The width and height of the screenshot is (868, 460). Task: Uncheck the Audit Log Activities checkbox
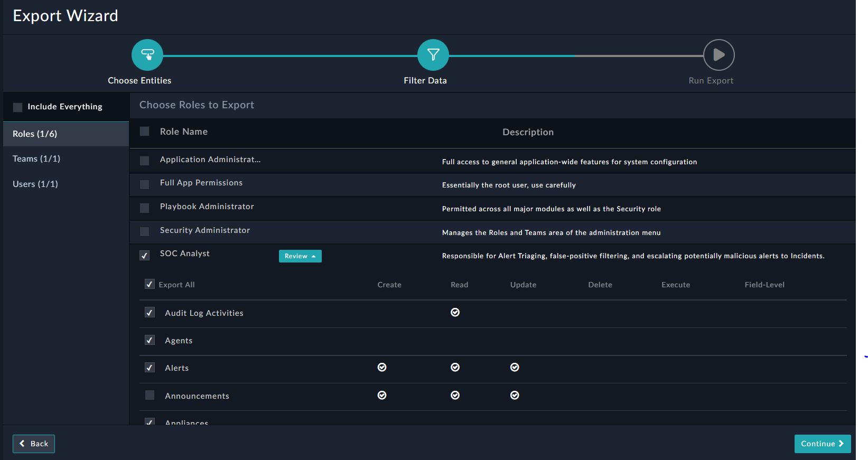[150, 313]
